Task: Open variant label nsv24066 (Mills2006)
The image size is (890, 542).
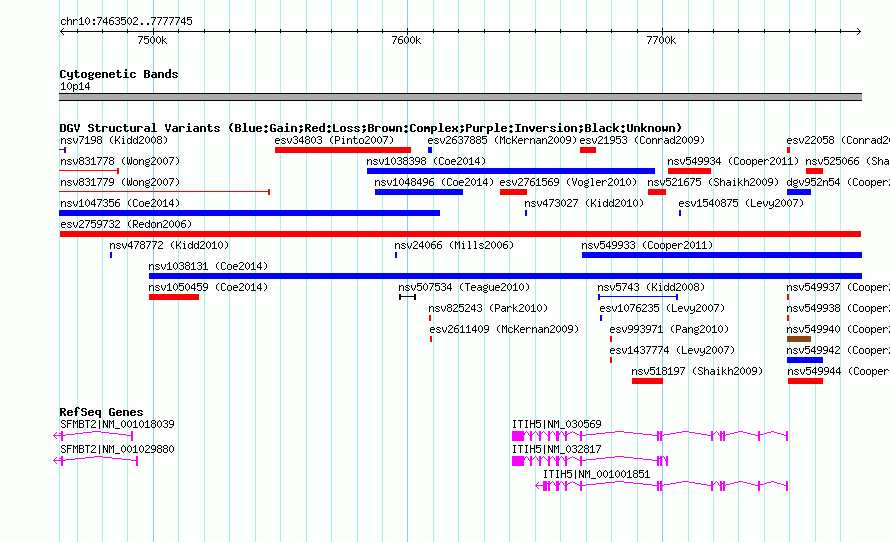Action: tap(454, 245)
